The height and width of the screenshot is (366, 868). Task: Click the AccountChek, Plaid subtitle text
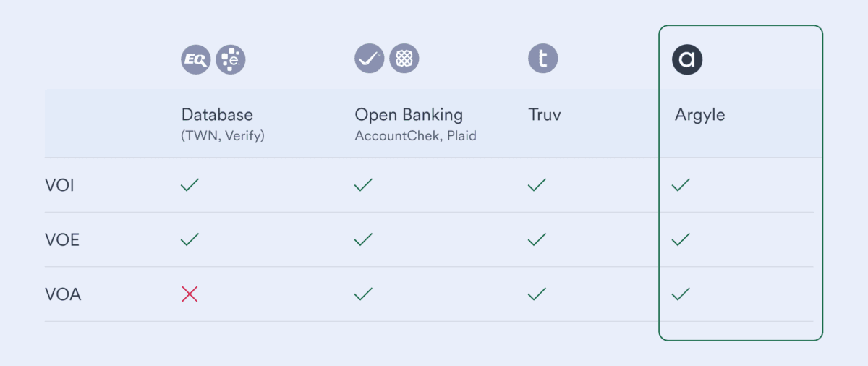click(x=415, y=135)
